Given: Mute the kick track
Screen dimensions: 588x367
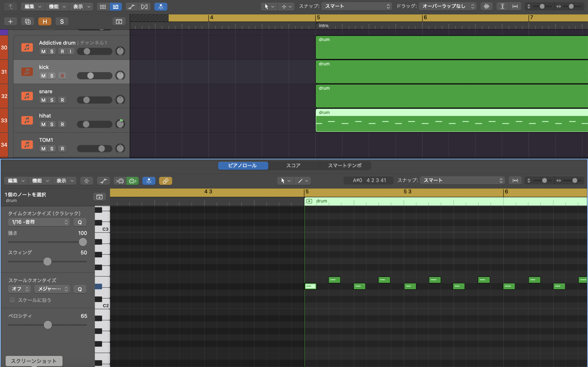Looking at the screenshot, I should coord(43,76).
